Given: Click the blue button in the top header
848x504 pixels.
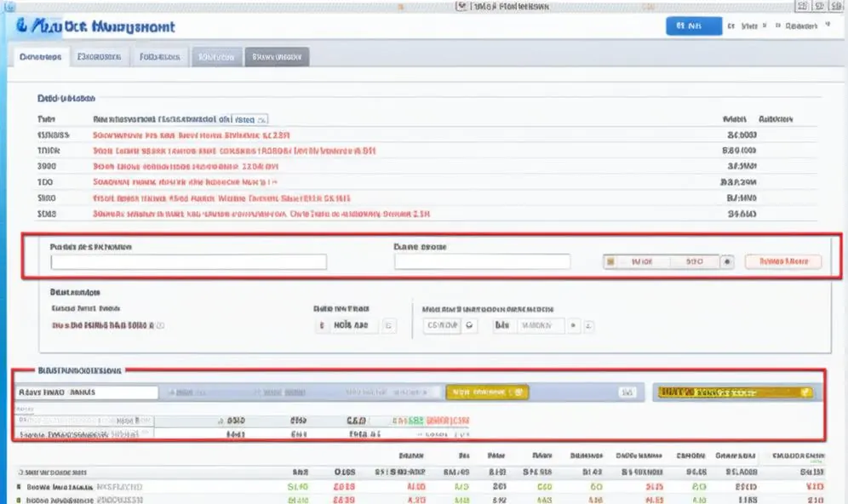Looking at the screenshot, I should pos(693,26).
